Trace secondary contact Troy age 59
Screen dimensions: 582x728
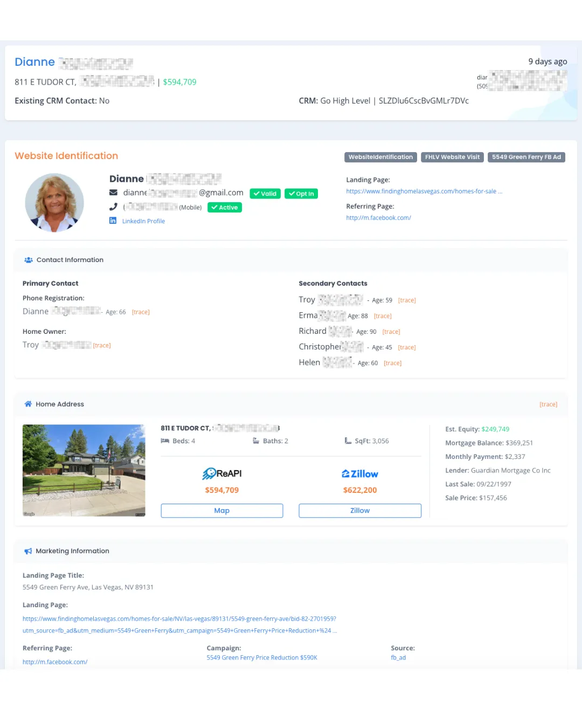pyautogui.click(x=407, y=300)
